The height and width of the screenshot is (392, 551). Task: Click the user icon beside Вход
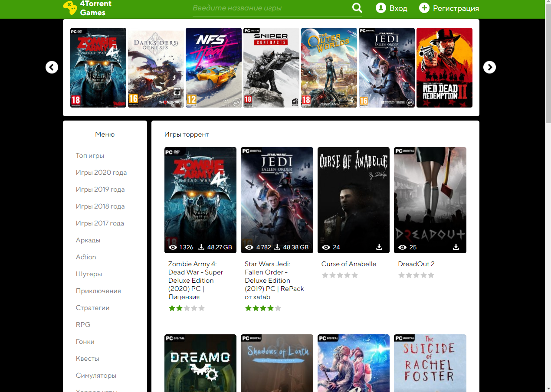pos(381,8)
